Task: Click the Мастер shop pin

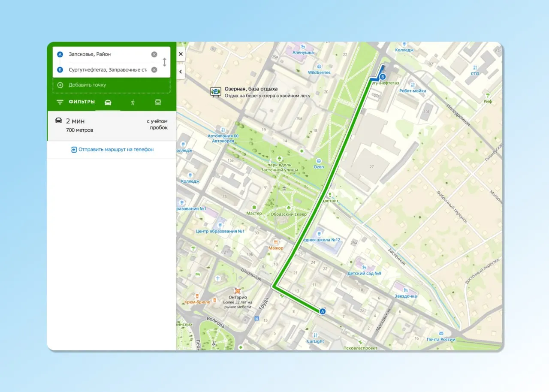Action: coord(254,207)
